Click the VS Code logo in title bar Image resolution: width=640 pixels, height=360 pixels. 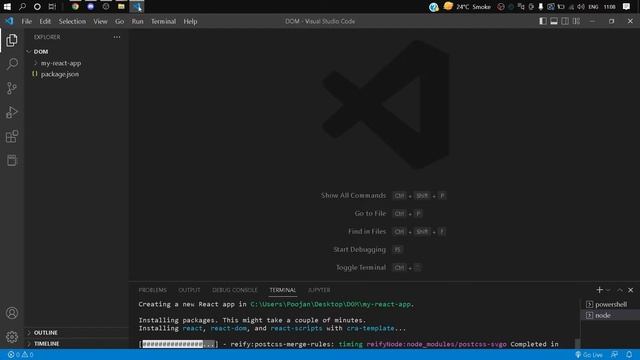tap(9, 21)
